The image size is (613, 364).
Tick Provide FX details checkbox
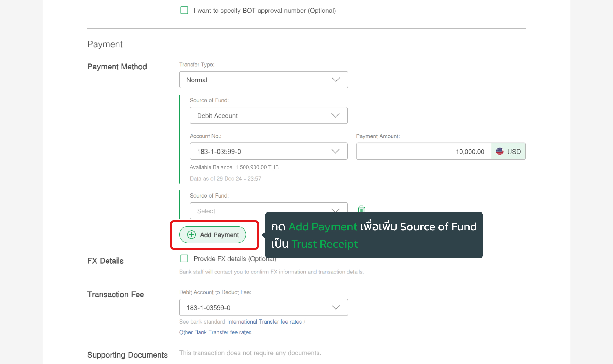coord(184,259)
